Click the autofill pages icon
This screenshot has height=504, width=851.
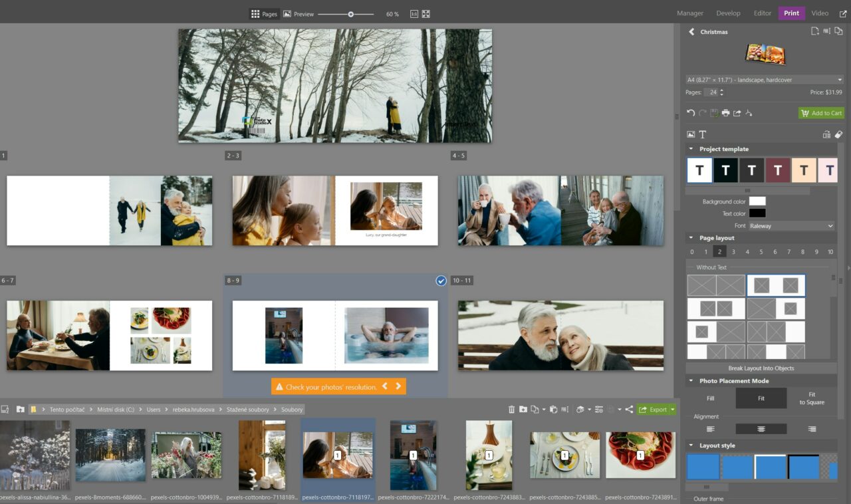click(827, 134)
